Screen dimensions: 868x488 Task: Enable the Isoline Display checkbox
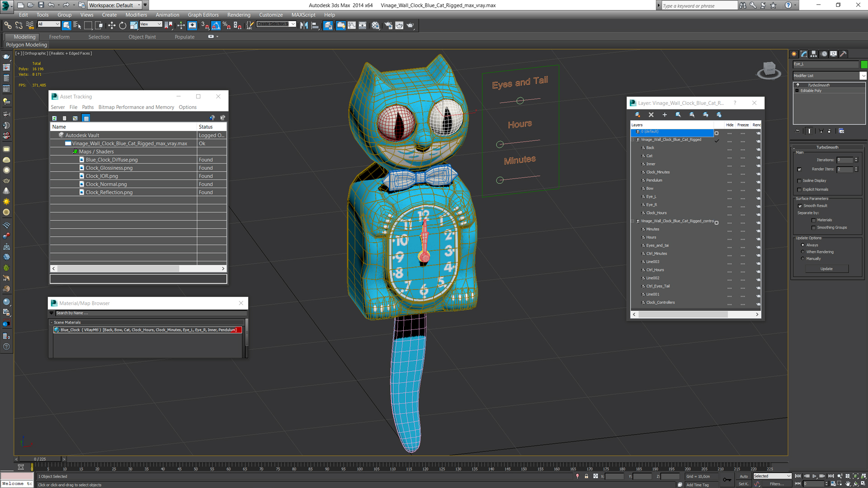(799, 181)
